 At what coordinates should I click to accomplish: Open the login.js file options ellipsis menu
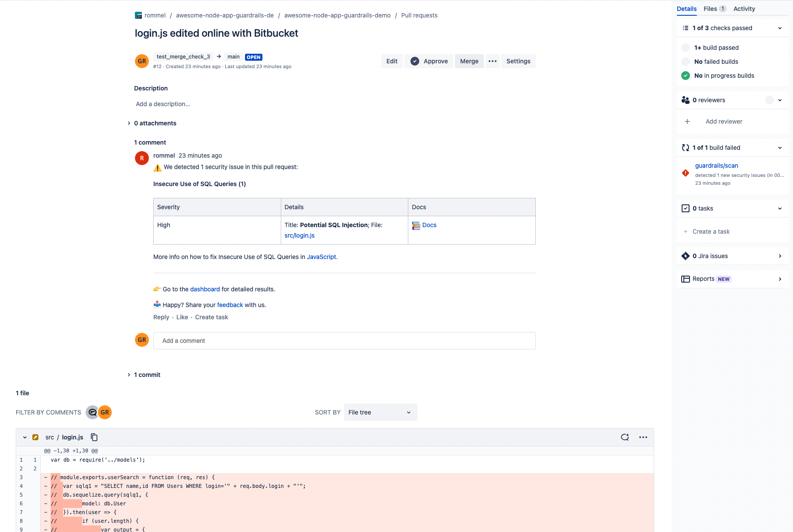pyautogui.click(x=643, y=437)
